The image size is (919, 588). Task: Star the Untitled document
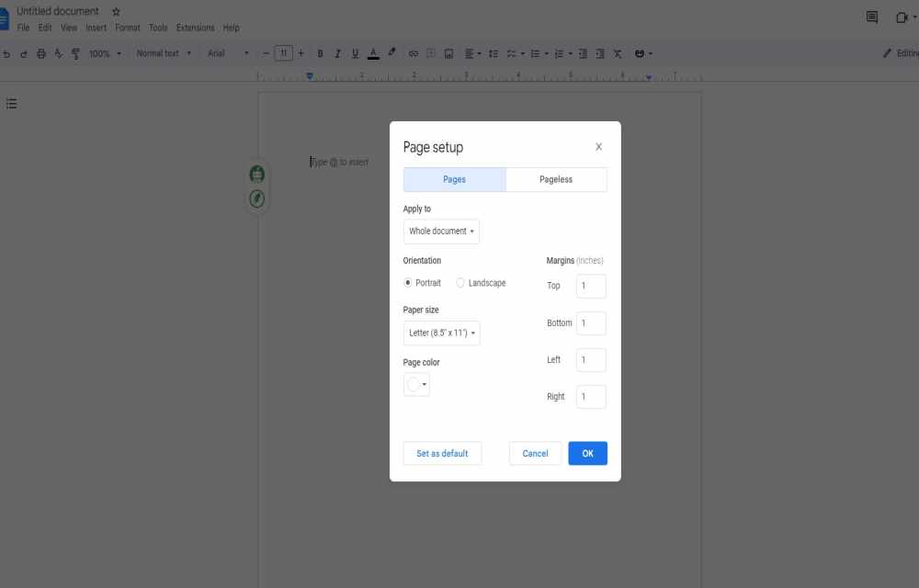pos(115,11)
